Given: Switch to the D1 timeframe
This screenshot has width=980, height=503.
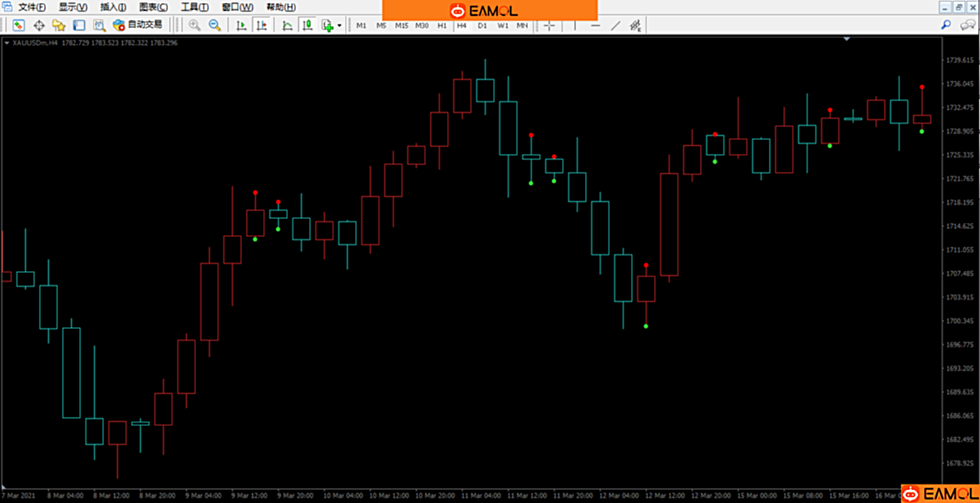Looking at the screenshot, I should pyautogui.click(x=482, y=25).
